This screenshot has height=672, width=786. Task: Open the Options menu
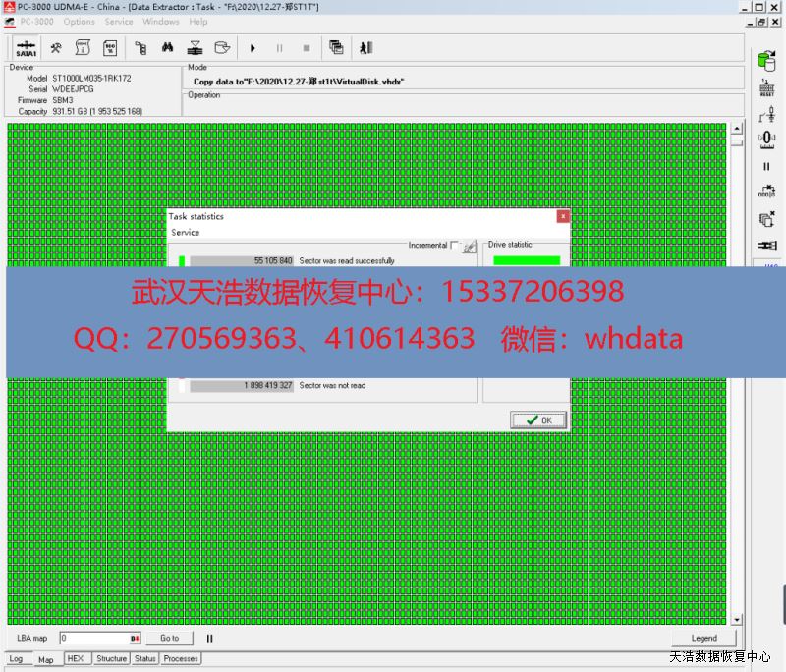pyautogui.click(x=80, y=22)
